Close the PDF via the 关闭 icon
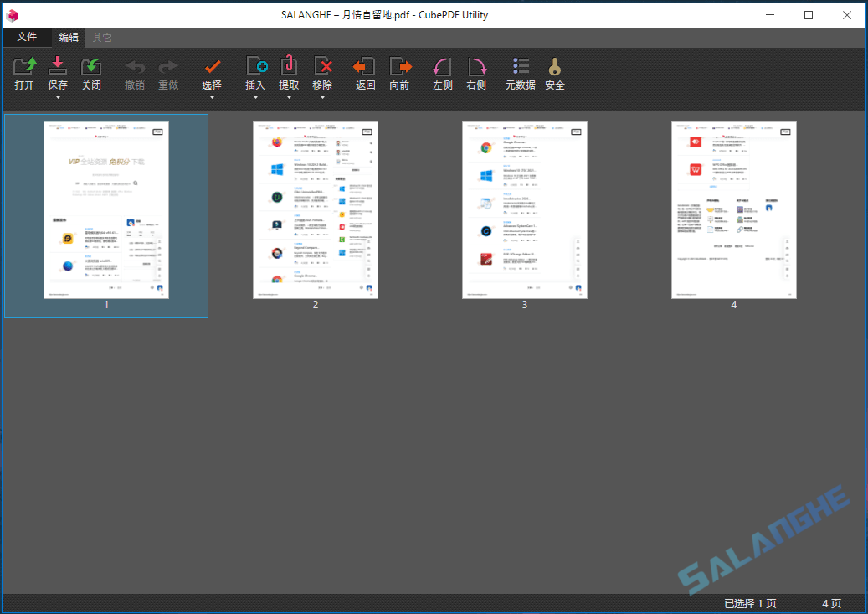 90,74
